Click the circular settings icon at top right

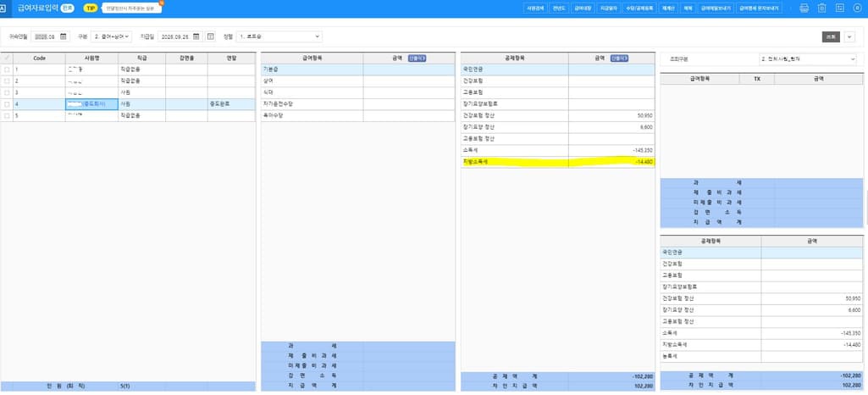click(857, 8)
